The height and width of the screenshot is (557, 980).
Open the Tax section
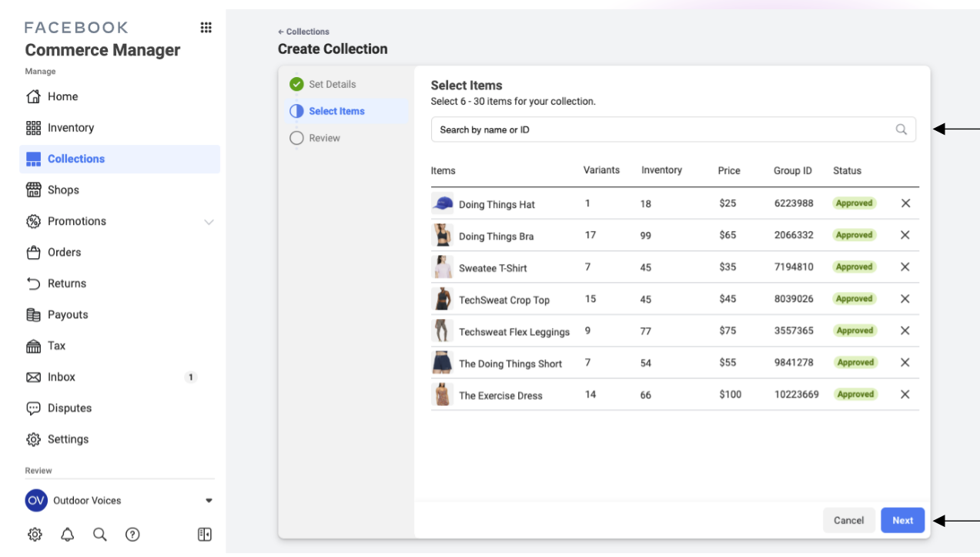pyautogui.click(x=58, y=345)
